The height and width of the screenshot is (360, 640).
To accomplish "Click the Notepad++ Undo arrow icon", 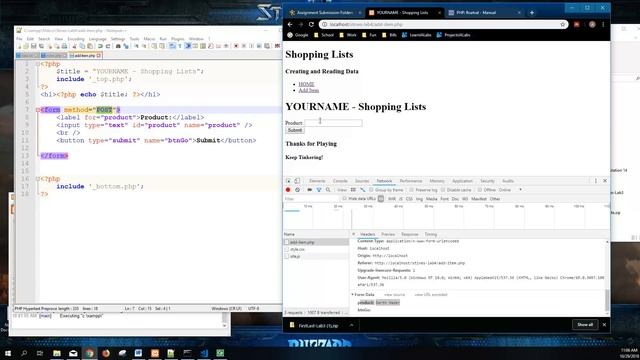I will (100, 46).
